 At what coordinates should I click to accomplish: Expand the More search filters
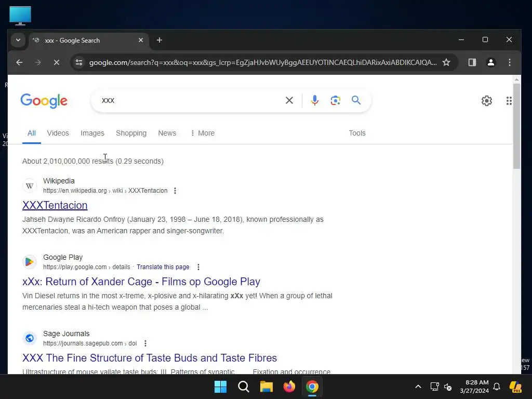point(202,133)
